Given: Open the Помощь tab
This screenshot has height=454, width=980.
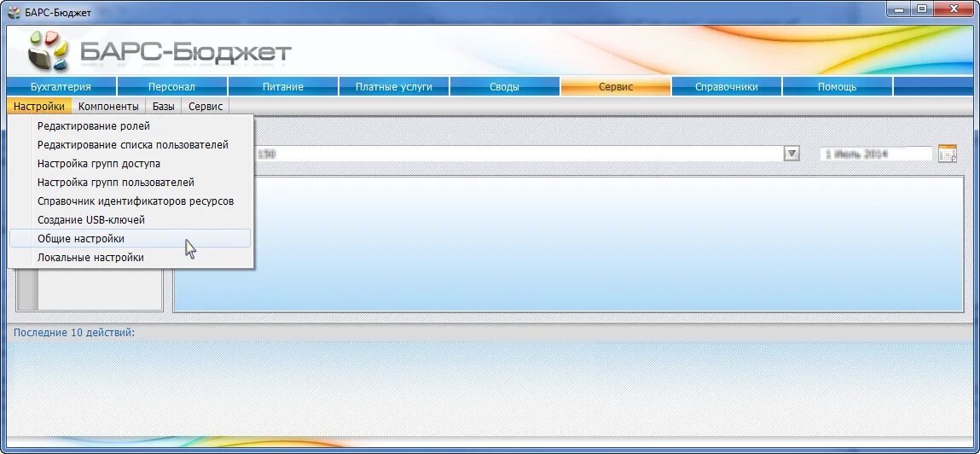Looking at the screenshot, I should tap(837, 87).
